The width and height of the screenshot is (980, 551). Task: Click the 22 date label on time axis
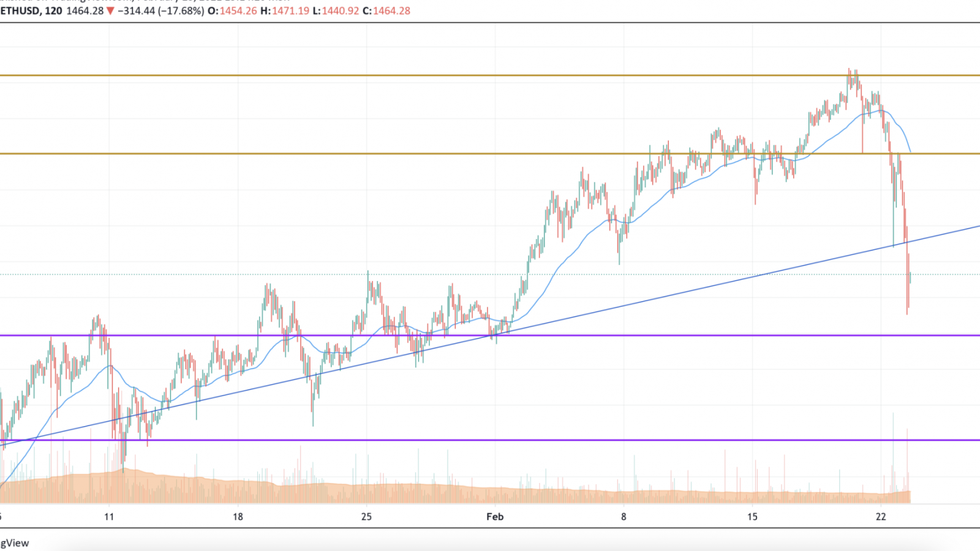(881, 517)
